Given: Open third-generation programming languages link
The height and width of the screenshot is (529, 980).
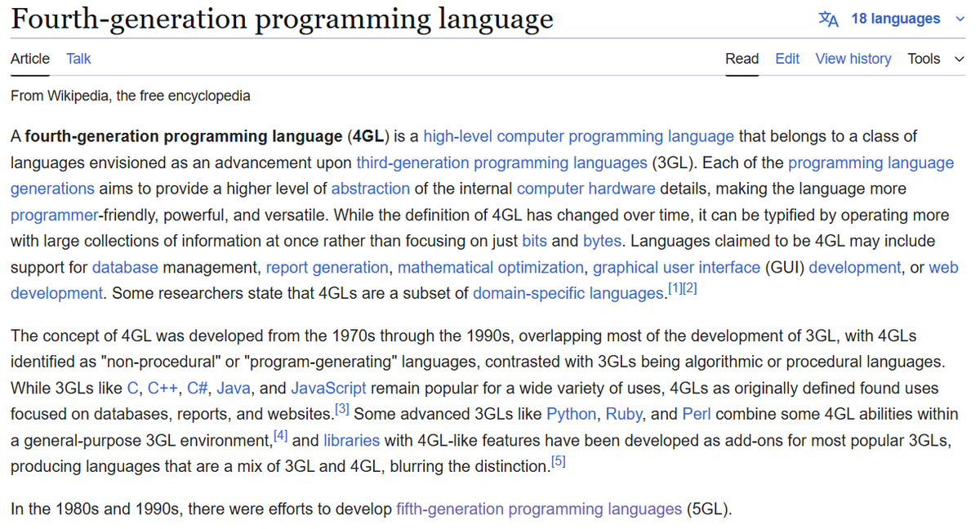Looking at the screenshot, I should pos(501,162).
